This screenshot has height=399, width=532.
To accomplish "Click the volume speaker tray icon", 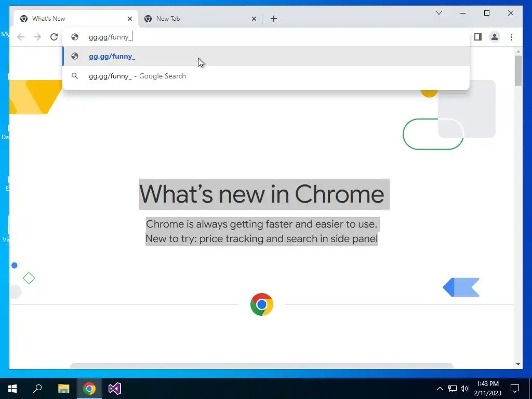I will 464,389.
